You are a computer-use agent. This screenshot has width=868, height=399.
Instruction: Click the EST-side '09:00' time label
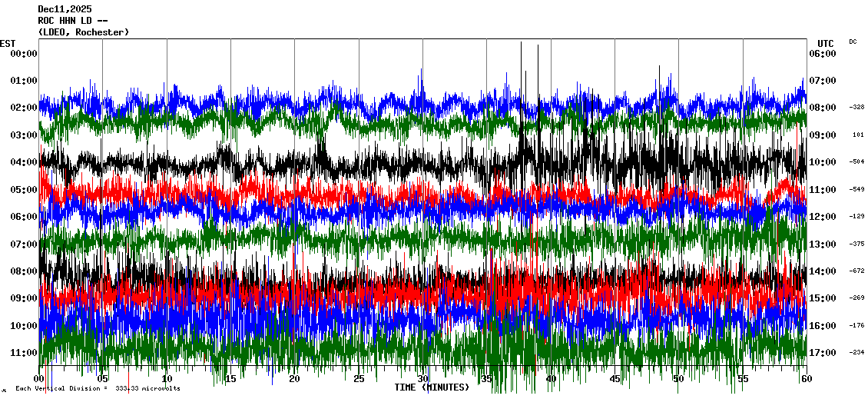tap(24, 298)
